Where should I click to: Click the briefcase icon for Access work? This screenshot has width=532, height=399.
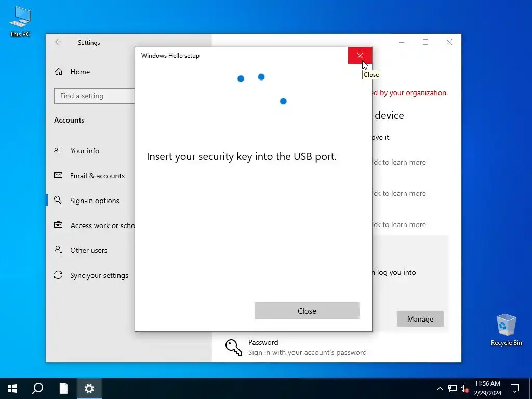click(58, 225)
